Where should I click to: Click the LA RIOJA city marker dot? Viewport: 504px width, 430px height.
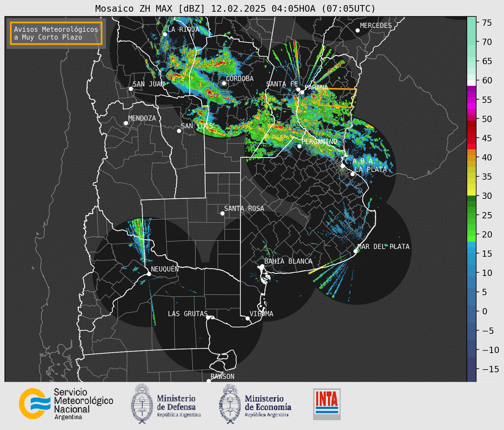click(x=165, y=34)
